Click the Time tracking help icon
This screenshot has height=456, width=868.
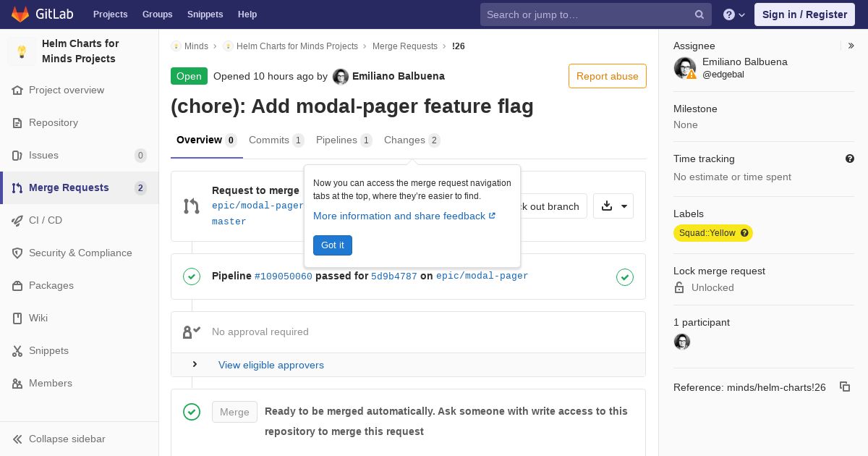(x=849, y=159)
